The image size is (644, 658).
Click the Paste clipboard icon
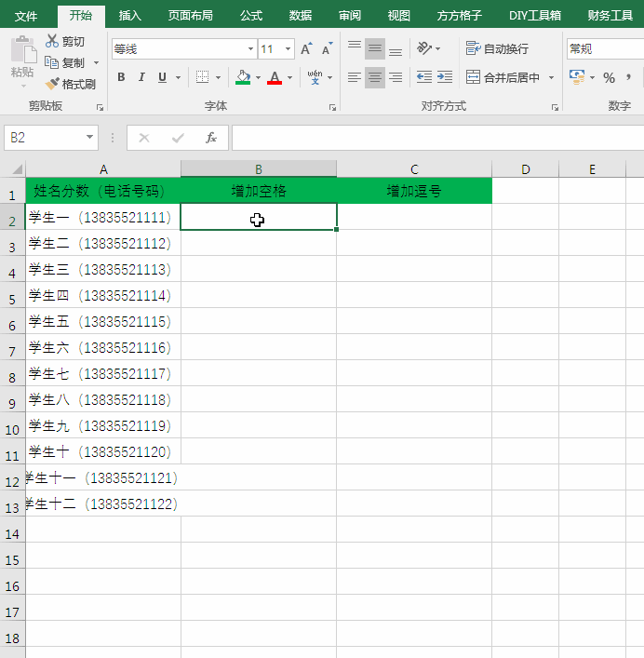coord(23,49)
